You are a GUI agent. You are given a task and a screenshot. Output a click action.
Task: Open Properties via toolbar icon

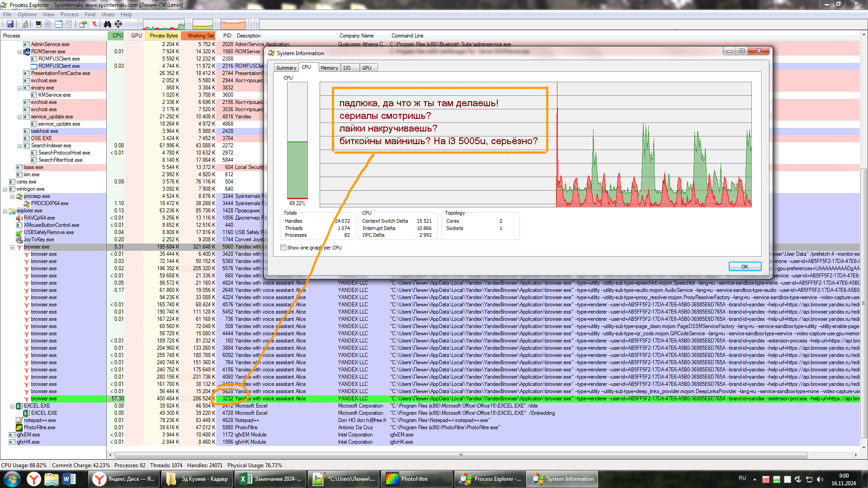83,24
